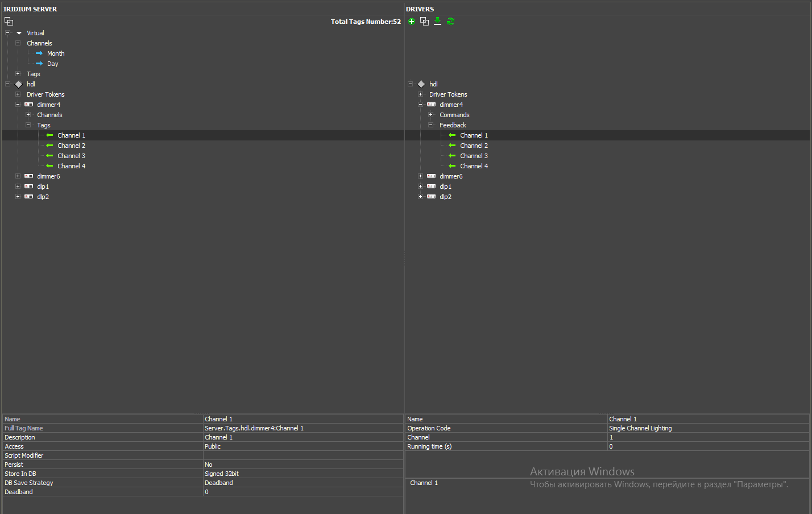This screenshot has height=514, width=812.
Task: Expand the Tags node under Virtual
Action: click(x=18, y=74)
